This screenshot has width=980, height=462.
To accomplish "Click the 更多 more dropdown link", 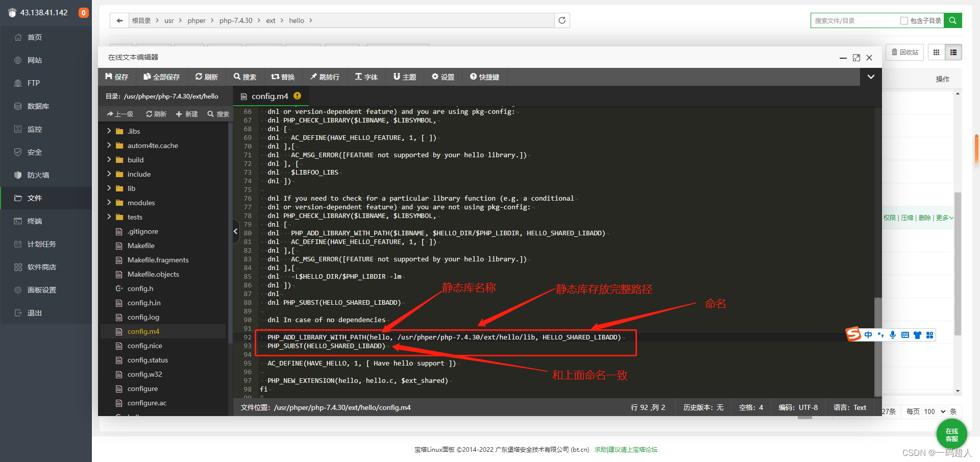I will 944,217.
